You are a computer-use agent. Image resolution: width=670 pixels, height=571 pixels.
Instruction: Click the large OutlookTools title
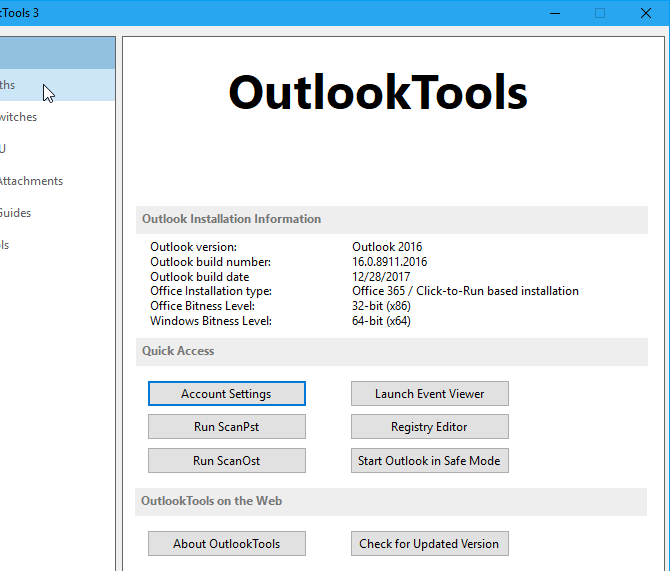[x=378, y=93]
